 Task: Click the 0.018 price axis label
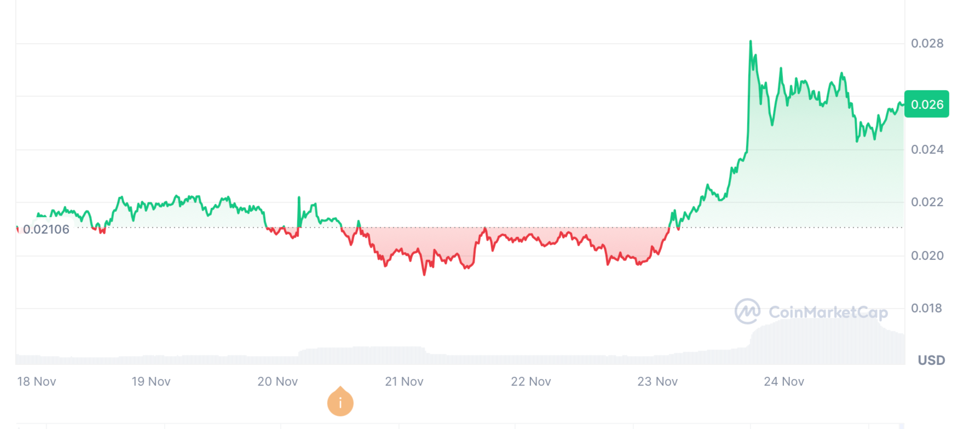(x=927, y=308)
